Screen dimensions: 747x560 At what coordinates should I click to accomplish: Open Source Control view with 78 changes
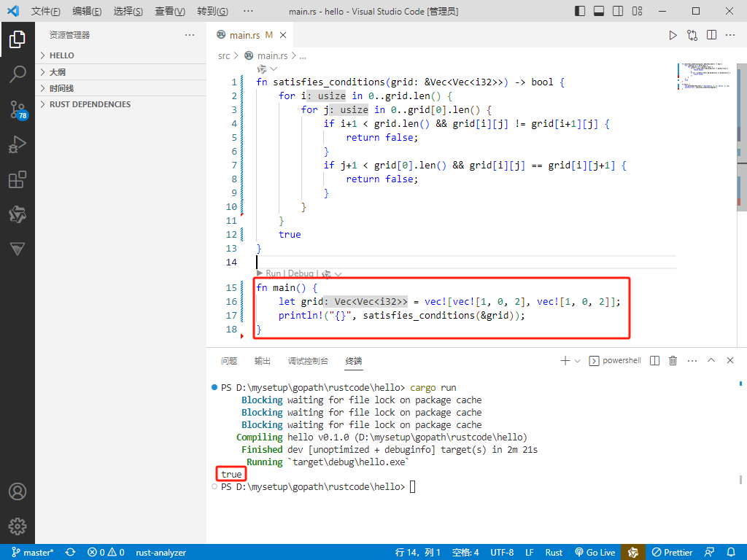click(18, 110)
